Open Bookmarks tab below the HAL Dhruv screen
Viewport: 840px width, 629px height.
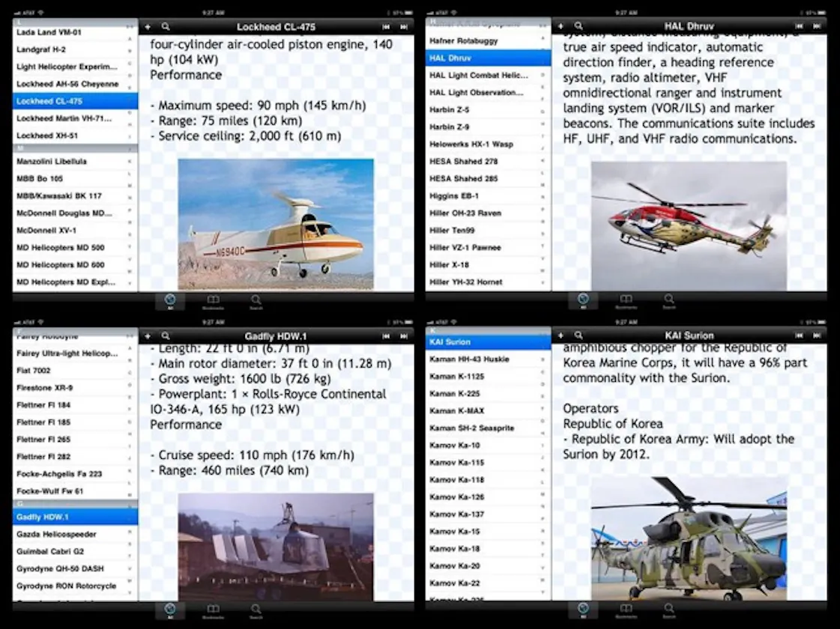(626, 301)
